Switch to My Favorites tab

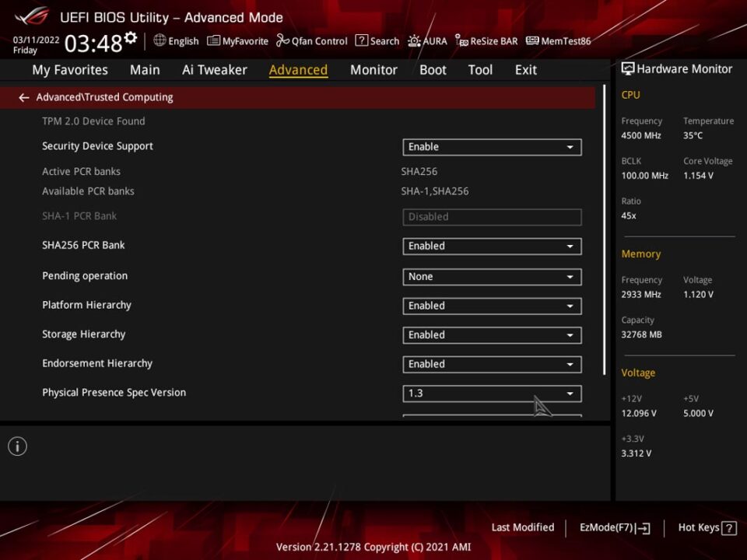(70, 70)
